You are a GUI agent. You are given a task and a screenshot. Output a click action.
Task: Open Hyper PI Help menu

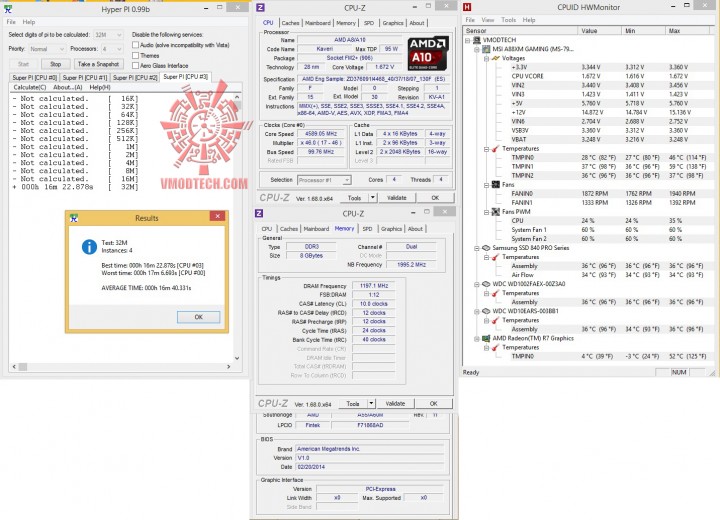pyautogui.click(x=29, y=22)
